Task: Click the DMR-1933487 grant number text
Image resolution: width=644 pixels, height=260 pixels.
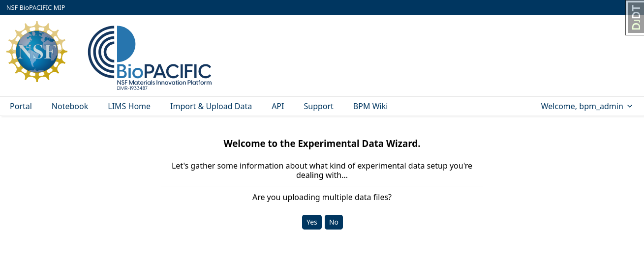Action: [x=132, y=88]
